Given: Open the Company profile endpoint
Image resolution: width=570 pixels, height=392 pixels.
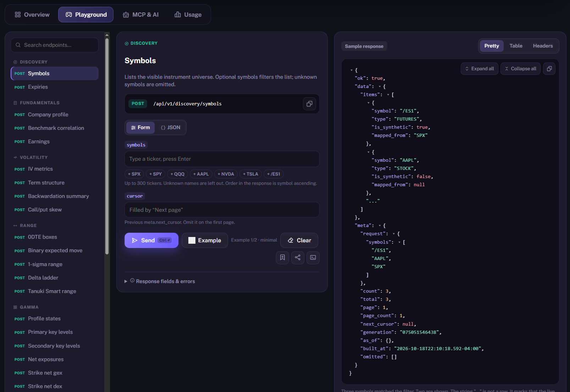Looking at the screenshot, I should (x=55, y=115).
